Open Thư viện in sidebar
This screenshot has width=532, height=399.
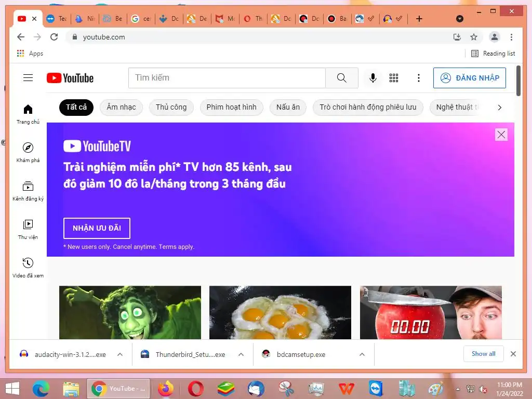pos(28,230)
